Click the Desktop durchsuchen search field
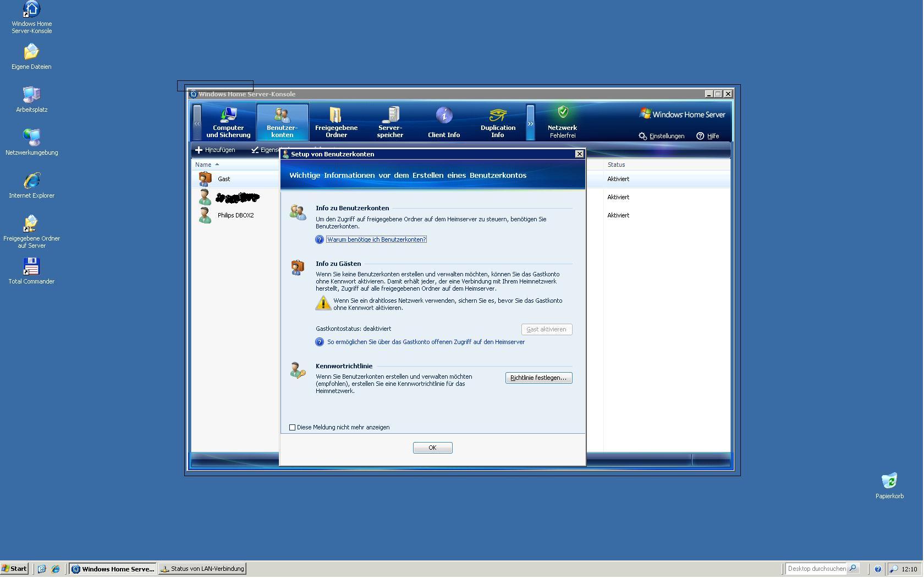924x578 pixels. pos(816,569)
